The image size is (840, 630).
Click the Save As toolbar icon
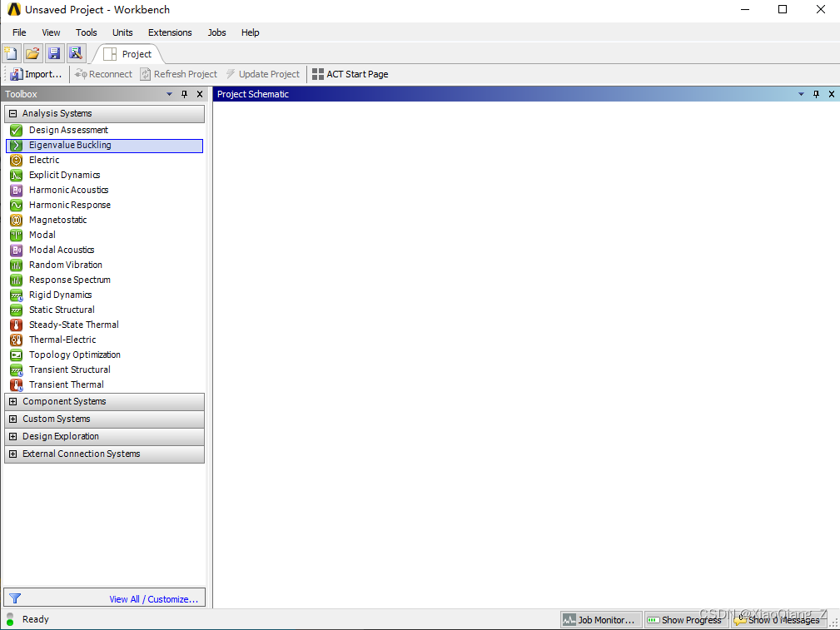pos(76,53)
